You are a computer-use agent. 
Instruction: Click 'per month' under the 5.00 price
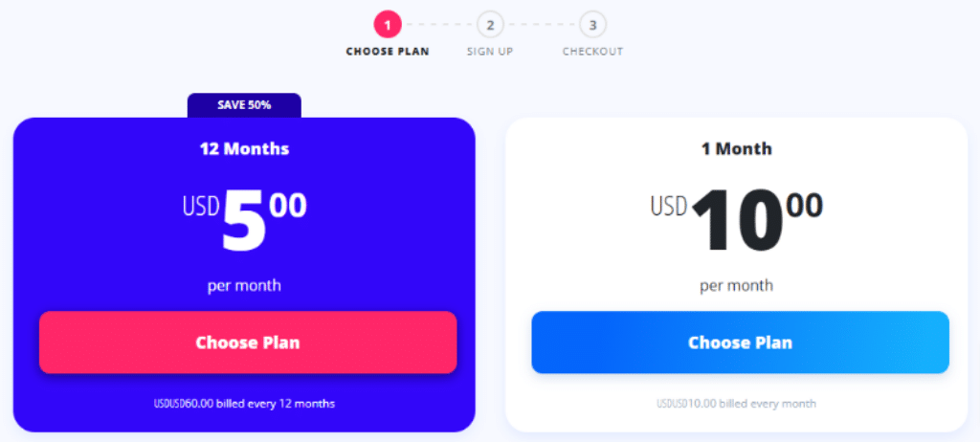click(244, 286)
